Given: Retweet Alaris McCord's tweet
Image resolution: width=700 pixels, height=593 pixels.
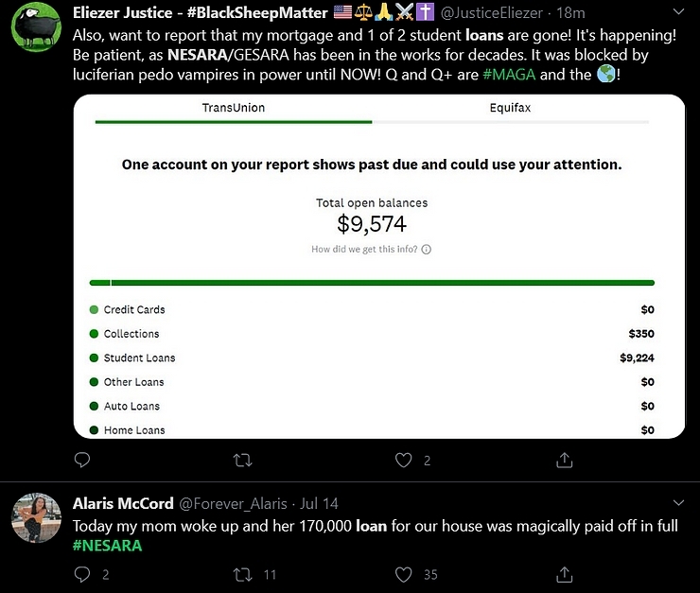Looking at the screenshot, I should pos(243,574).
